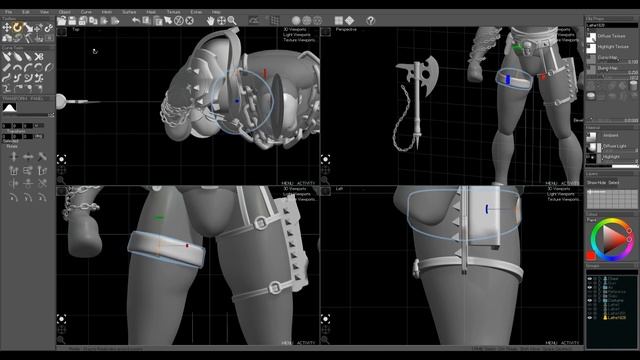Click the circle-with-slash icon in toolbar
The height and width of the screenshot is (360, 640).
(x=179, y=20)
